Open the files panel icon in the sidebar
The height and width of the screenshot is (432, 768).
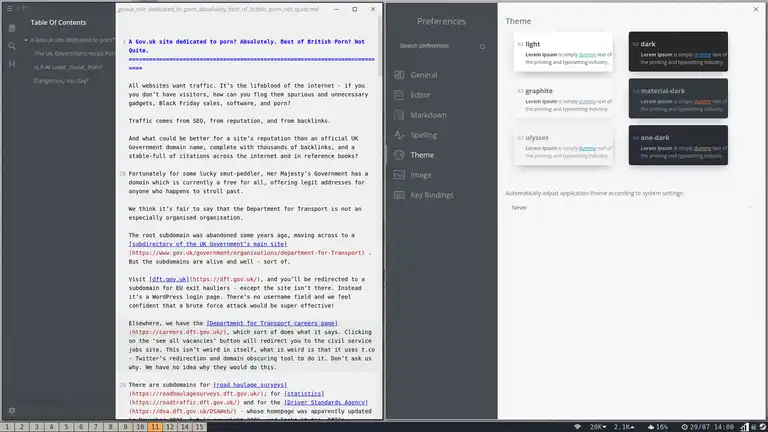[x=12, y=28]
